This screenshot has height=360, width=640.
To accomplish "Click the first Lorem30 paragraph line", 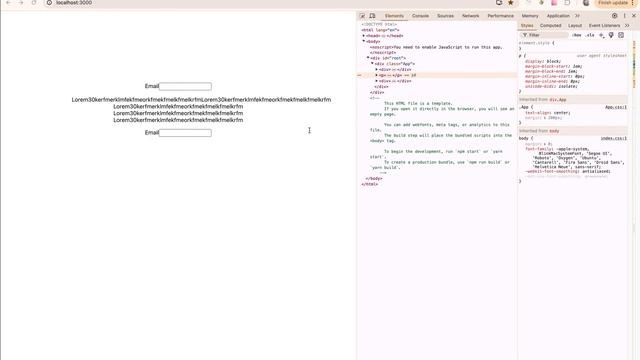I will (x=201, y=100).
